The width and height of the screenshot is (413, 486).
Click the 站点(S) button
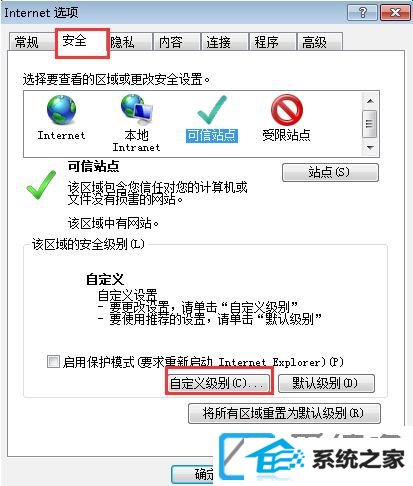coord(330,172)
